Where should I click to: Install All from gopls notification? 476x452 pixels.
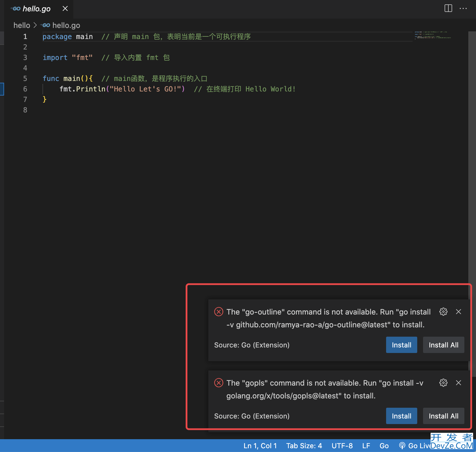coord(443,416)
